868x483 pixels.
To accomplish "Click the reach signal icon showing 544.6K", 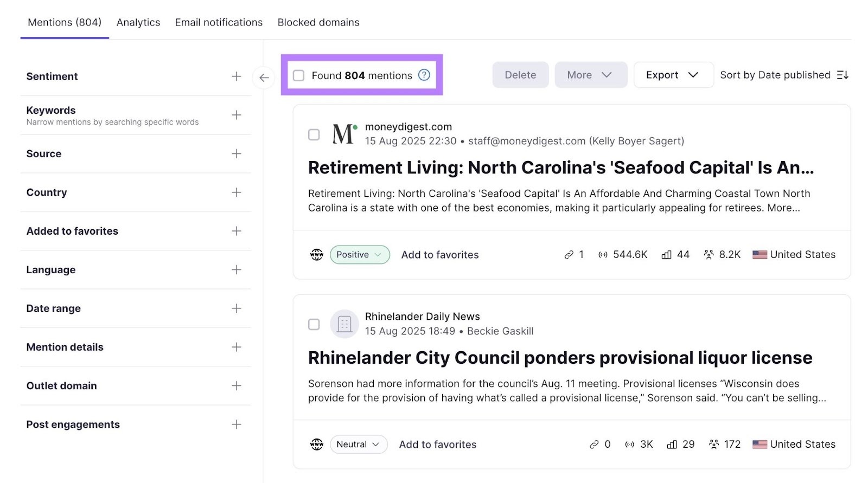I will coord(603,255).
